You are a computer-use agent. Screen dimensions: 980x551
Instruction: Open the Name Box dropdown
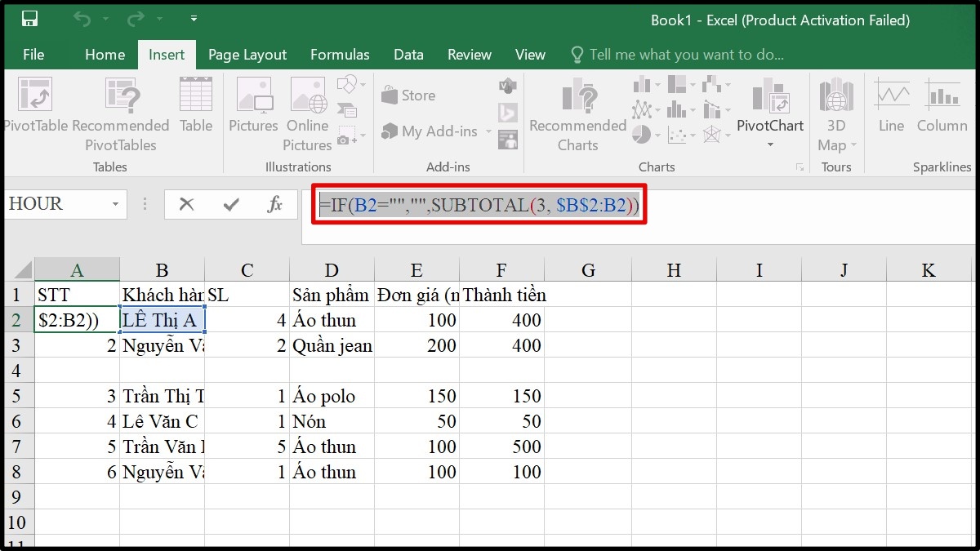point(114,204)
